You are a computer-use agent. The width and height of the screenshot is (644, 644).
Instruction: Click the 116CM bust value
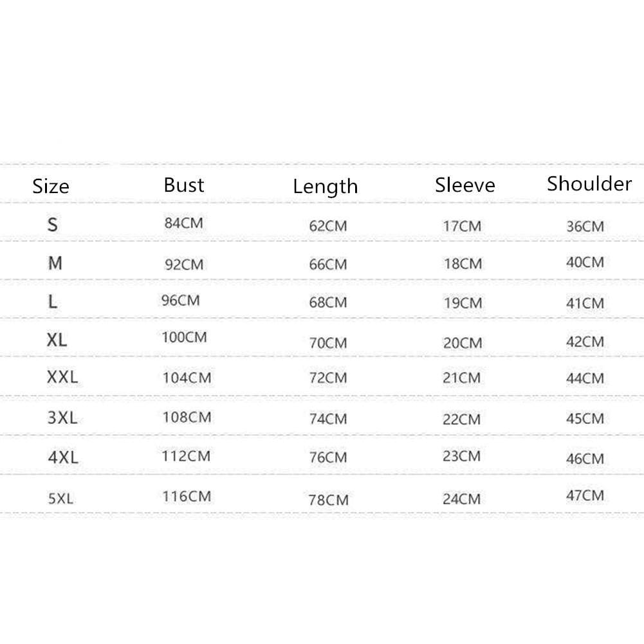pos(187,496)
